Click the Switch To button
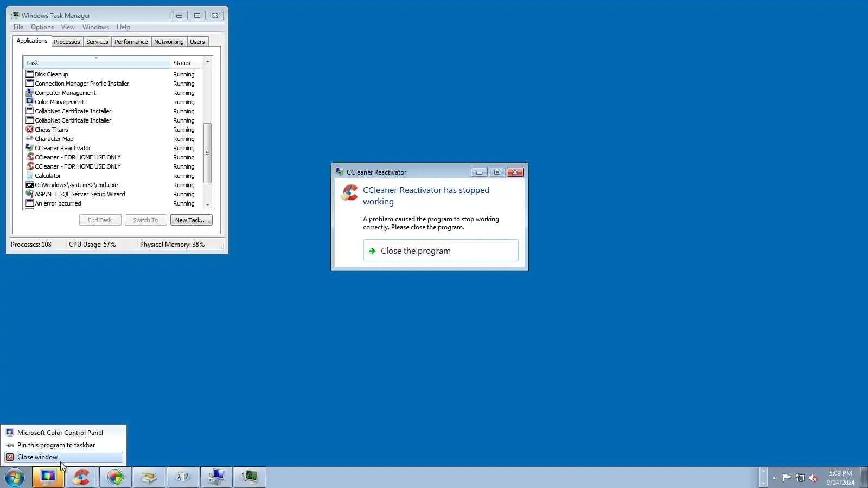This screenshot has height=488, width=868. tap(145, 220)
